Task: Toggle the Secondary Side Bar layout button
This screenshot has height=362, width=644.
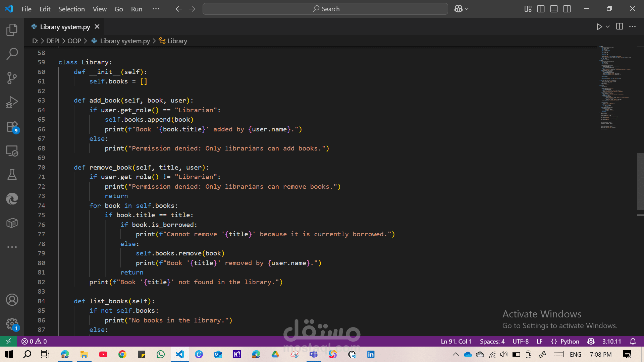Action: [x=567, y=9]
